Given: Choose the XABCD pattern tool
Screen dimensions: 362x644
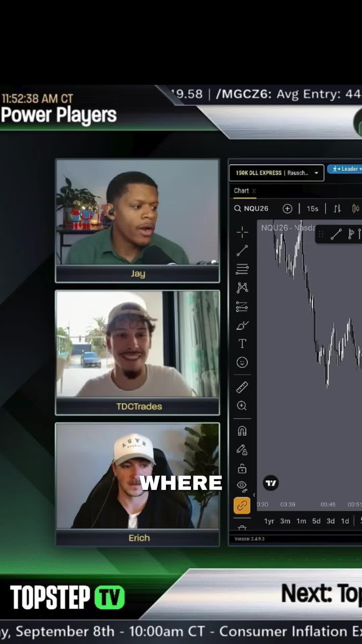Looking at the screenshot, I should pos(242,287).
